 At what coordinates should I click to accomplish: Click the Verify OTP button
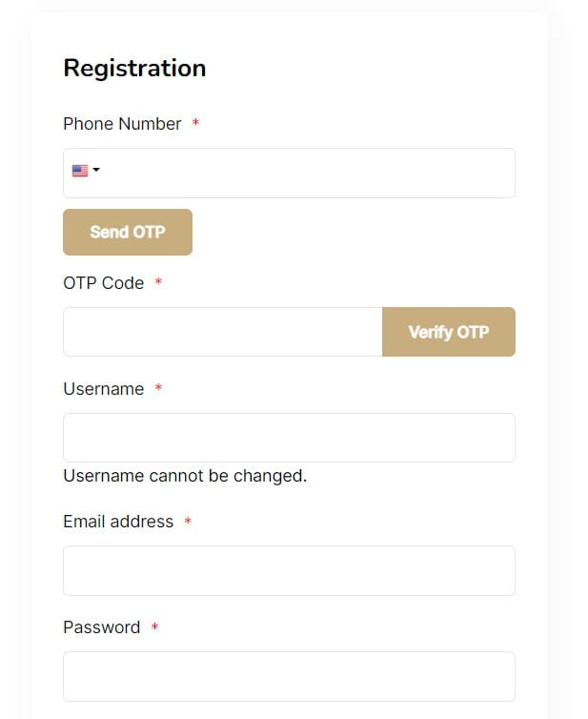point(449,332)
